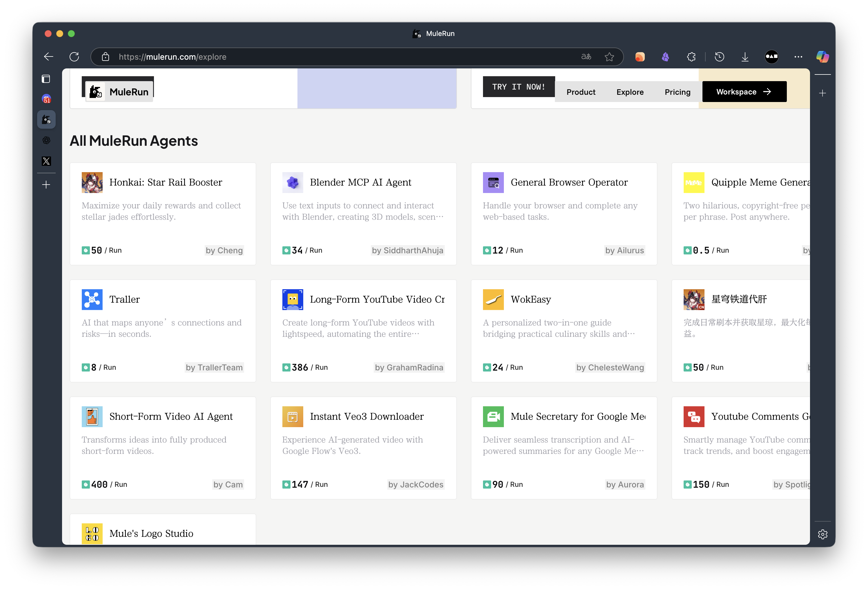This screenshot has width=868, height=590.
Task: Bookmark page with the star icon
Action: (609, 57)
